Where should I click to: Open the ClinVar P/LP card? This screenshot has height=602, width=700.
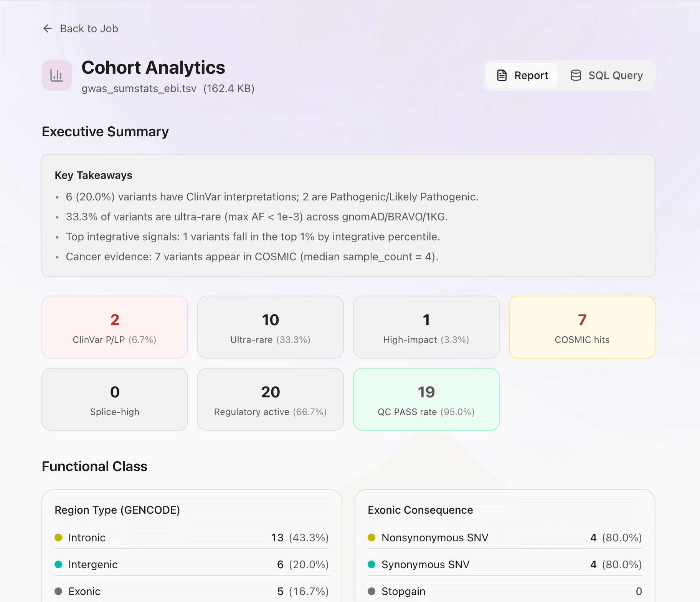click(x=115, y=327)
